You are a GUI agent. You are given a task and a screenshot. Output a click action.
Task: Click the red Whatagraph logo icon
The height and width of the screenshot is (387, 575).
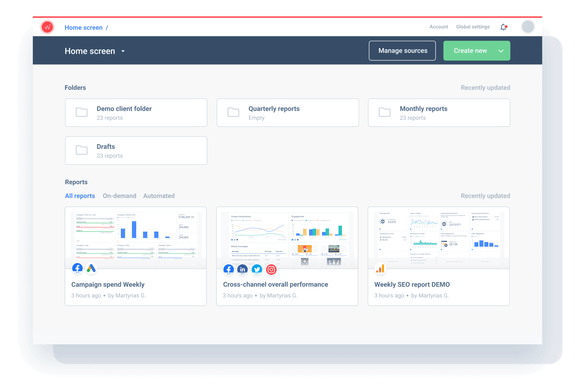click(47, 27)
